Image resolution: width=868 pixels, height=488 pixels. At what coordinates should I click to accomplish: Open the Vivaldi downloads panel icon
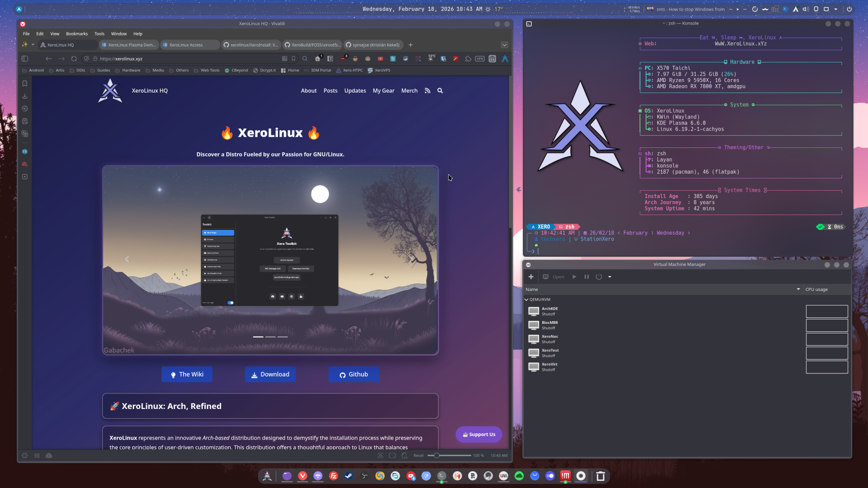[x=25, y=96]
